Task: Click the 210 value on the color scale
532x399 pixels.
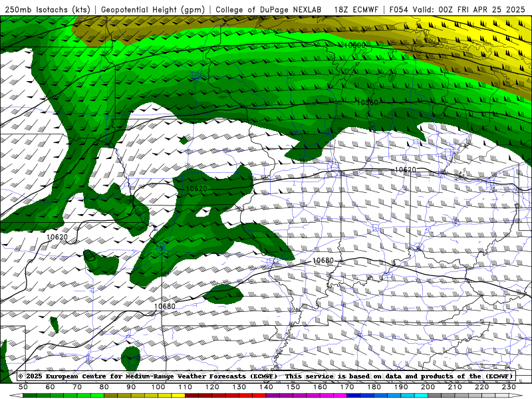Action: (x=455, y=387)
